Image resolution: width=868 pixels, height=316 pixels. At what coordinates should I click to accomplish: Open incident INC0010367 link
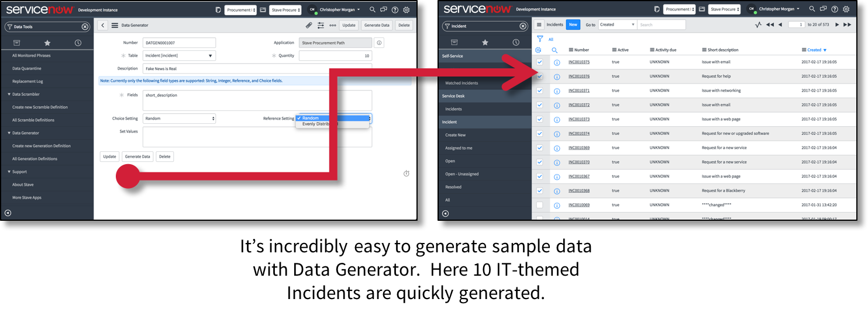point(579,176)
